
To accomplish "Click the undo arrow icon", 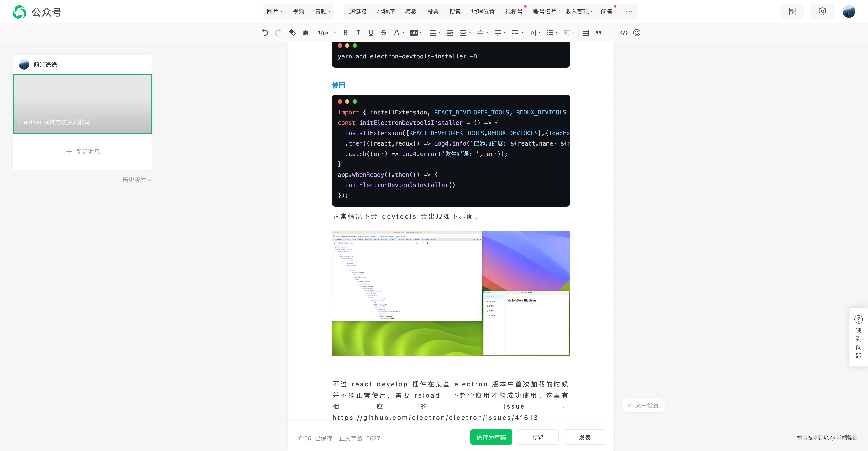I will 265,33.
